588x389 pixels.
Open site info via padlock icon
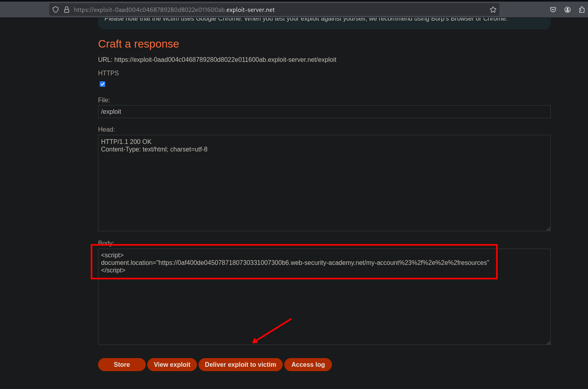[67, 10]
